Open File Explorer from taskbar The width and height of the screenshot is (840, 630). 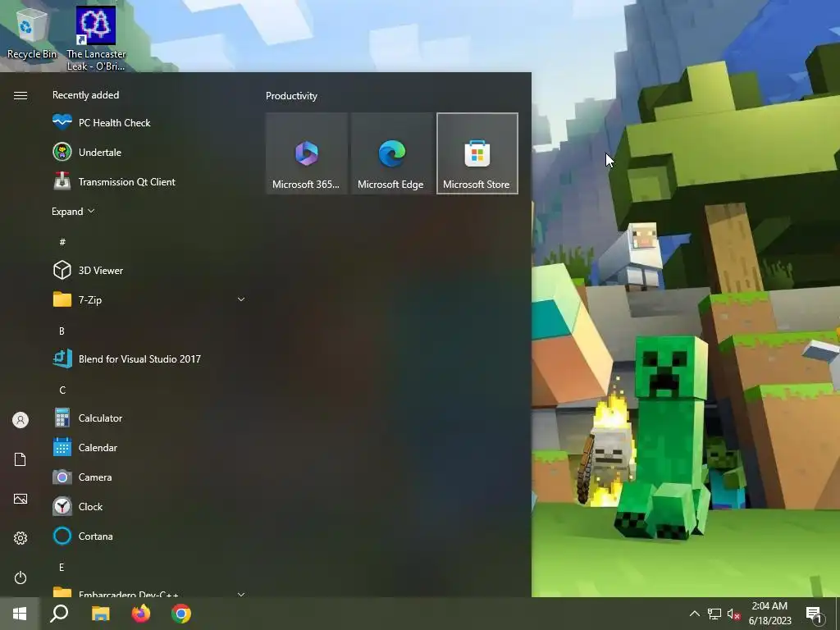click(100, 614)
